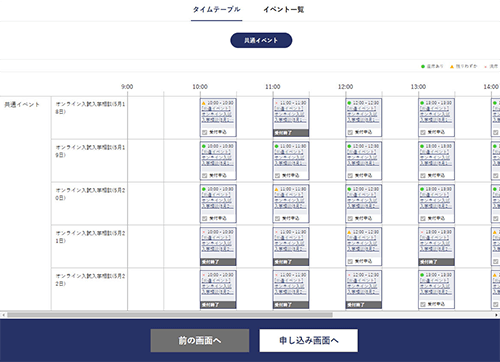Click the green status dot on 5月19日 12:00 slot
500x362 pixels.
349,146
